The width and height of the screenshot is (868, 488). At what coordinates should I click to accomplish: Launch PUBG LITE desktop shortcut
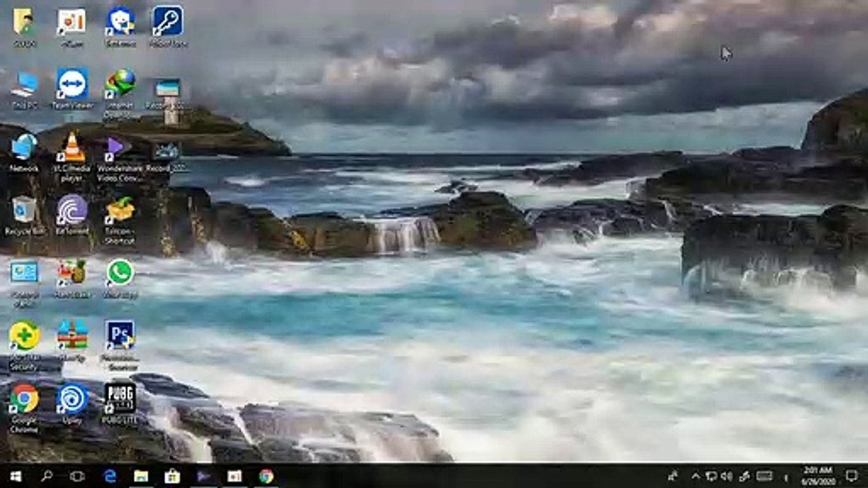click(120, 398)
